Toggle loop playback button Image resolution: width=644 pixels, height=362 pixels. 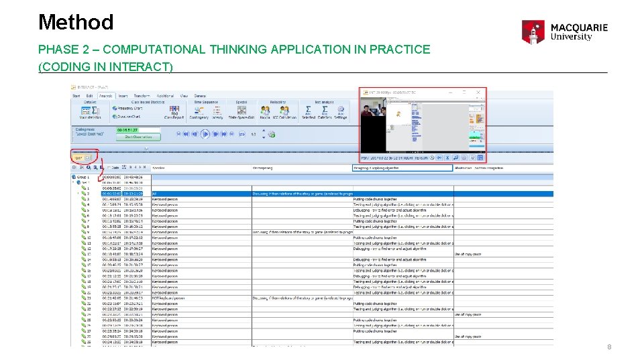tap(242, 134)
